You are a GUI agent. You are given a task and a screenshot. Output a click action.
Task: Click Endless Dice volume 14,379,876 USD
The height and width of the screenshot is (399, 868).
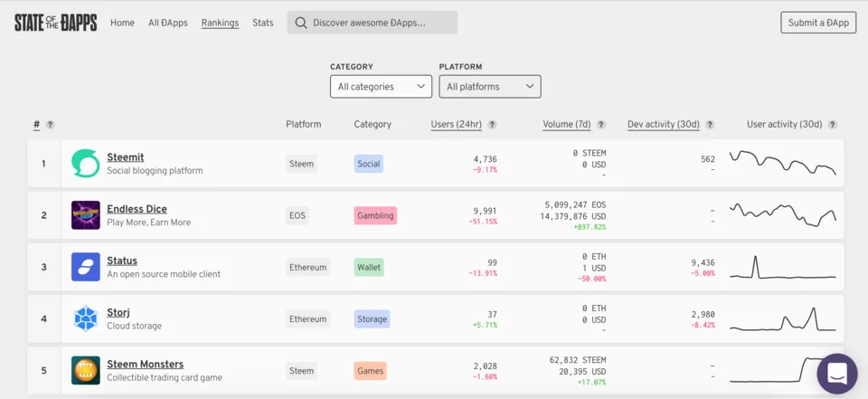[x=573, y=216]
